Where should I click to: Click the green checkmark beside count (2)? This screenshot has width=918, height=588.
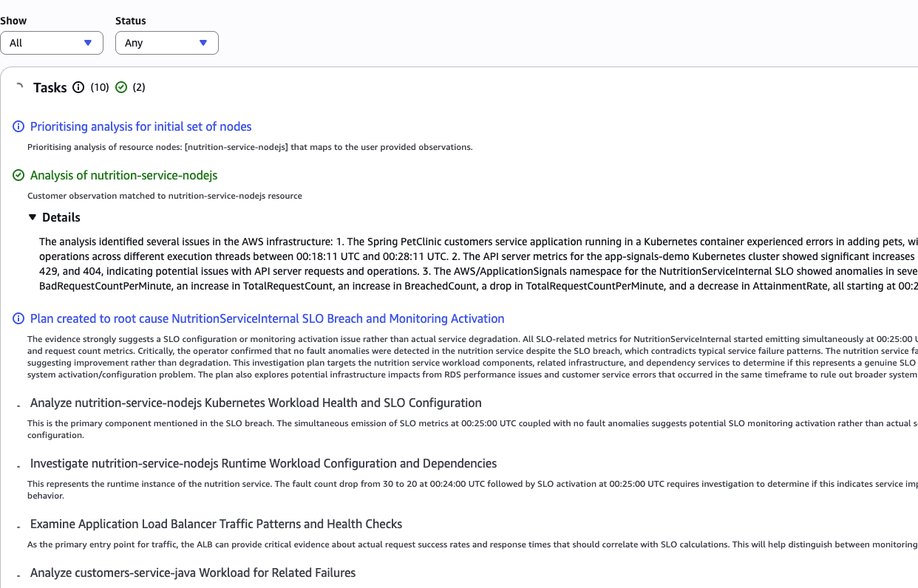[121, 88]
